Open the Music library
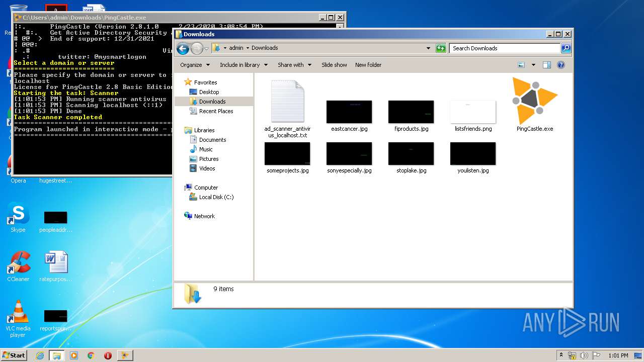This screenshot has height=362, width=644. point(201,149)
